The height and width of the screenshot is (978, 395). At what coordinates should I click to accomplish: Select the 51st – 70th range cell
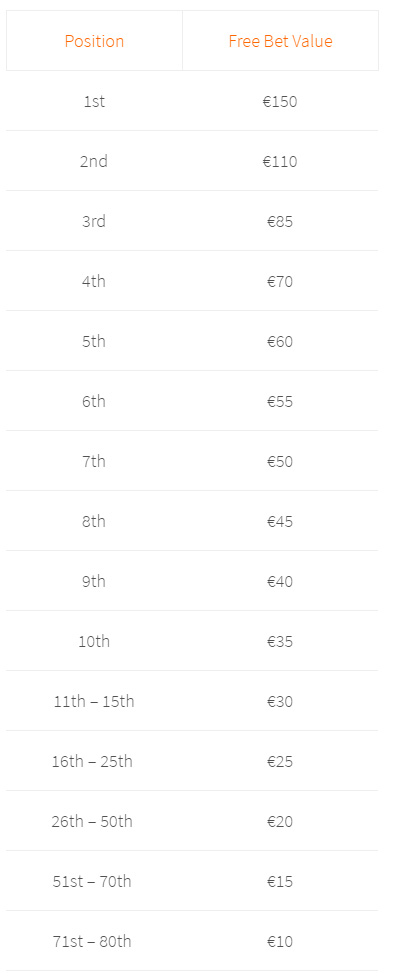pos(92,881)
